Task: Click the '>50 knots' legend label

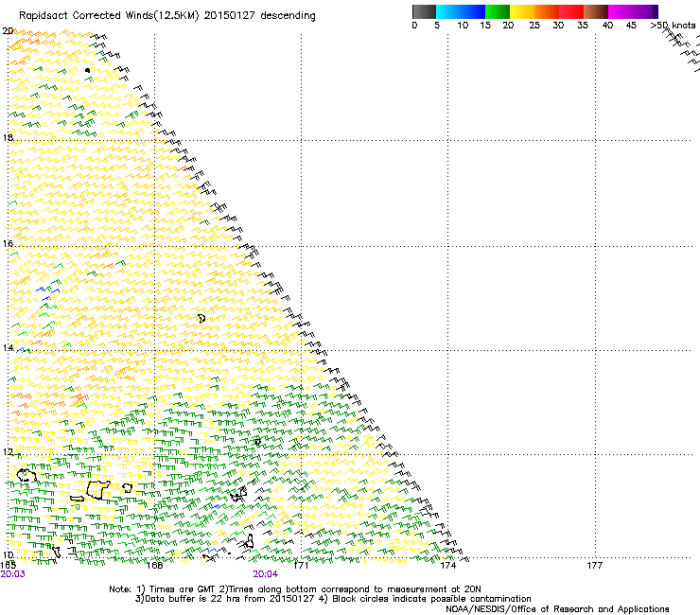Action: click(673, 25)
